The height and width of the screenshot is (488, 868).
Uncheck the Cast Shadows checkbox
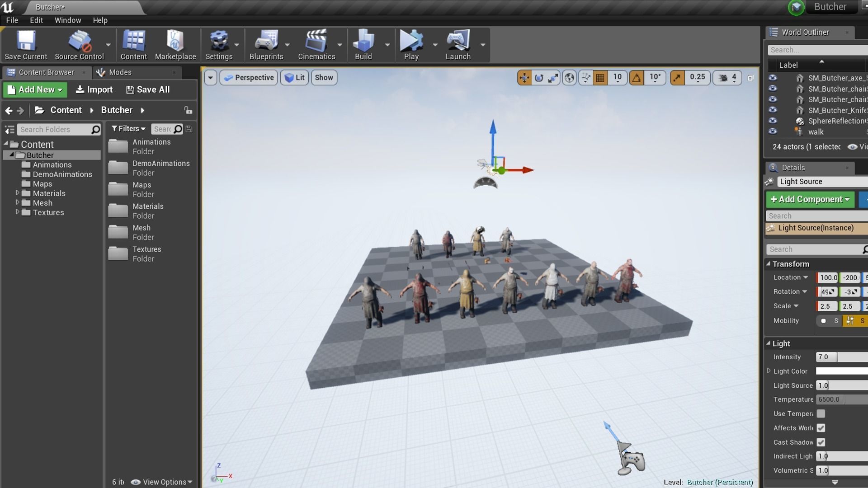click(x=821, y=442)
